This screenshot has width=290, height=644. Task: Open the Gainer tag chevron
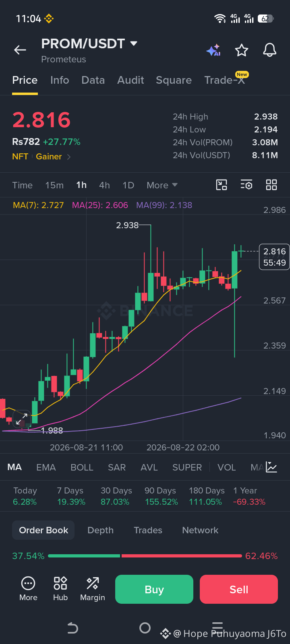(x=69, y=157)
